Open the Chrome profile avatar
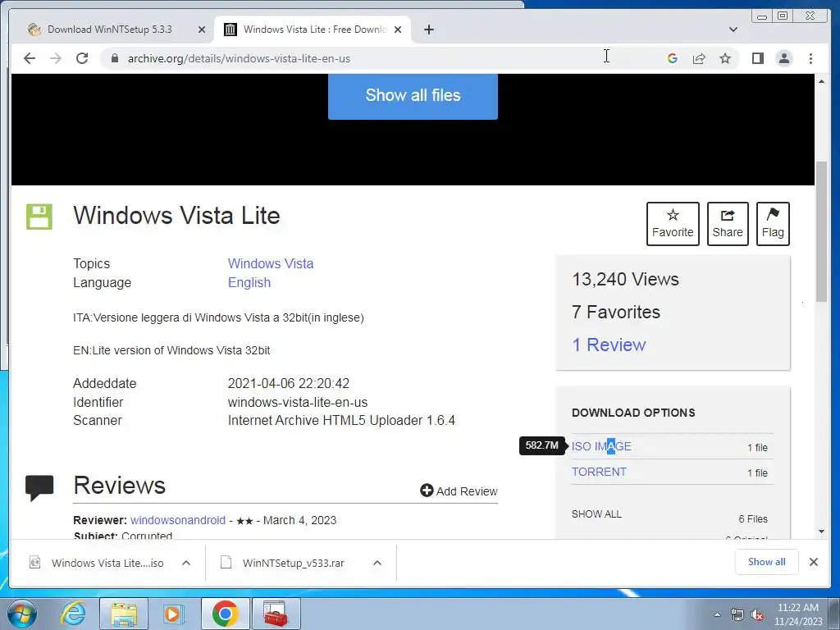 (783, 58)
